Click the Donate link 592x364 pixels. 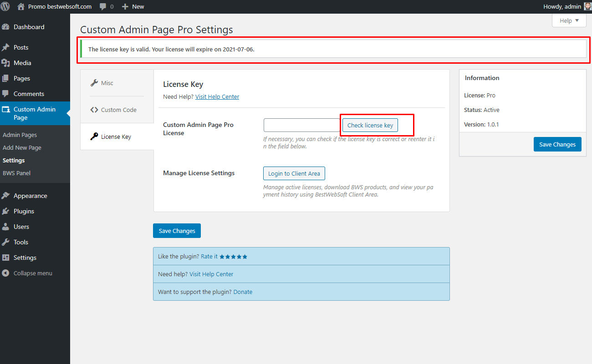click(243, 292)
